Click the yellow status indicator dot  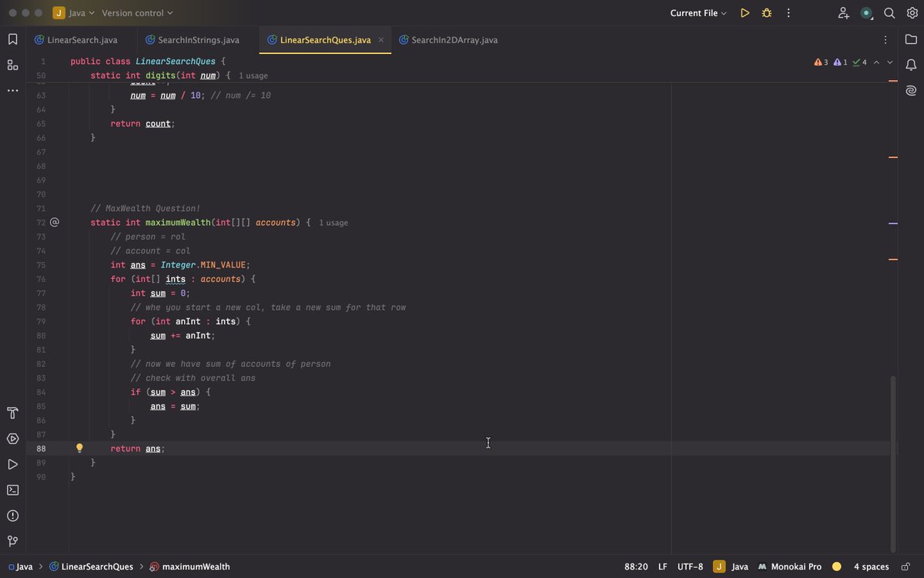tap(836, 566)
